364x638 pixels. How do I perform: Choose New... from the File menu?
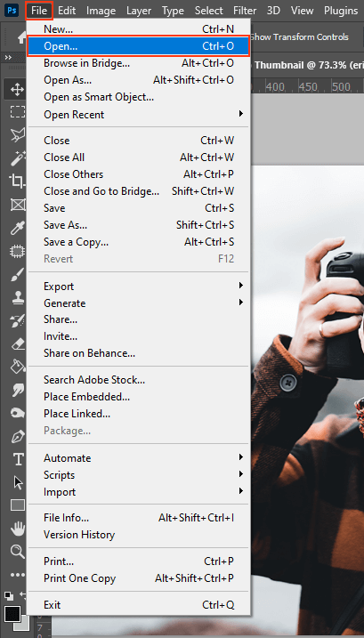pos(139,29)
